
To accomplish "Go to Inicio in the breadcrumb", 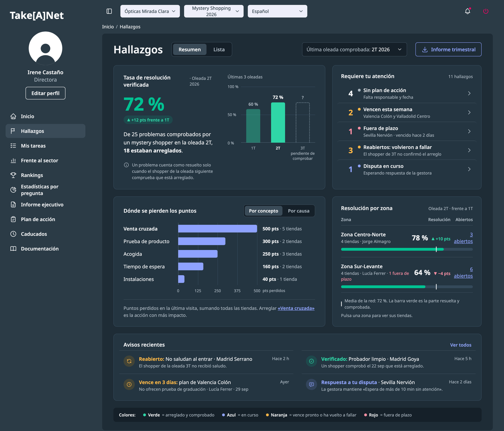I will (108, 27).
